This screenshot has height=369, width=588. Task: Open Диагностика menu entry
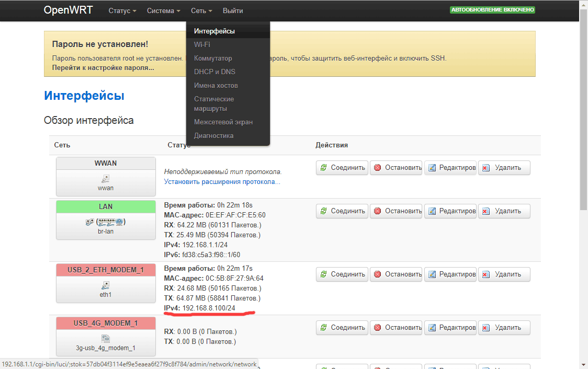tap(228, 135)
